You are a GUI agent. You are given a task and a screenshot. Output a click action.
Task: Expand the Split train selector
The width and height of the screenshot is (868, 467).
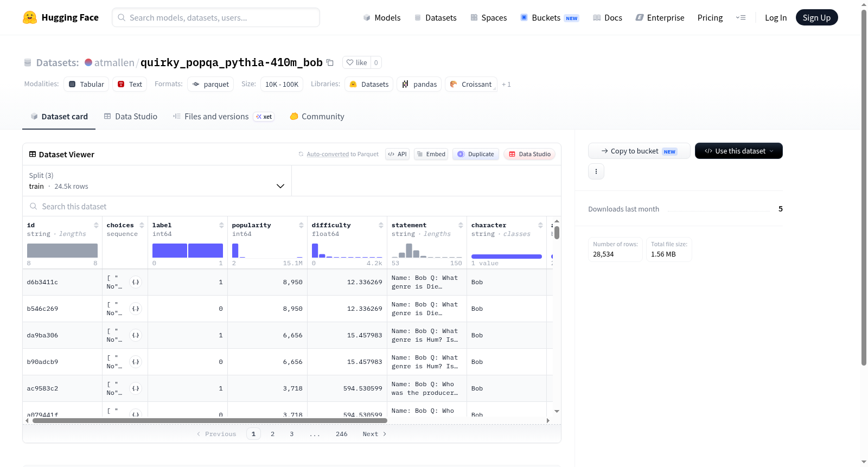pyautogui.click(x=157, y=181)
